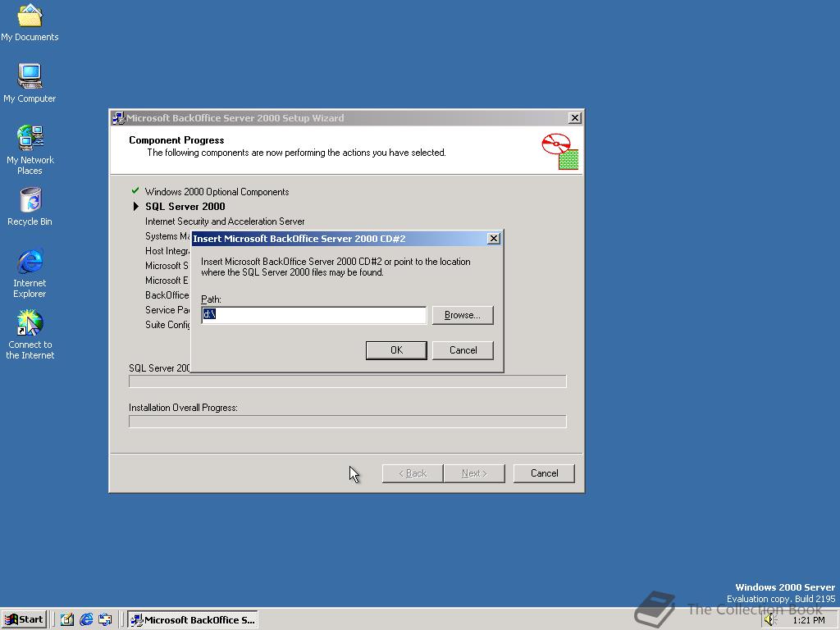
Task: Close the BackOffice Setup Wizard window
Action: click(x=575, y=118)
